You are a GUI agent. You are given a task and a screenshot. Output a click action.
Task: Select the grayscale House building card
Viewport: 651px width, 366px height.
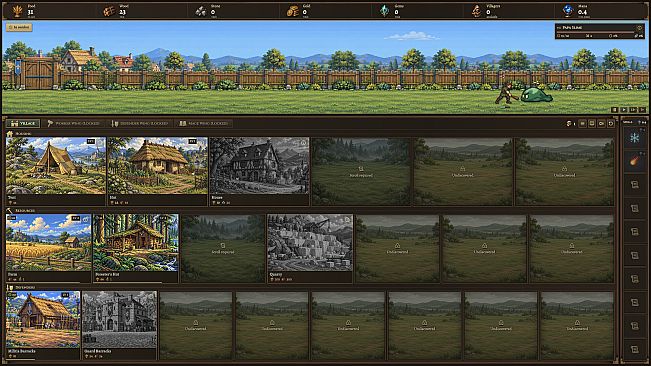pyautogui.click(x=259, y=171)
